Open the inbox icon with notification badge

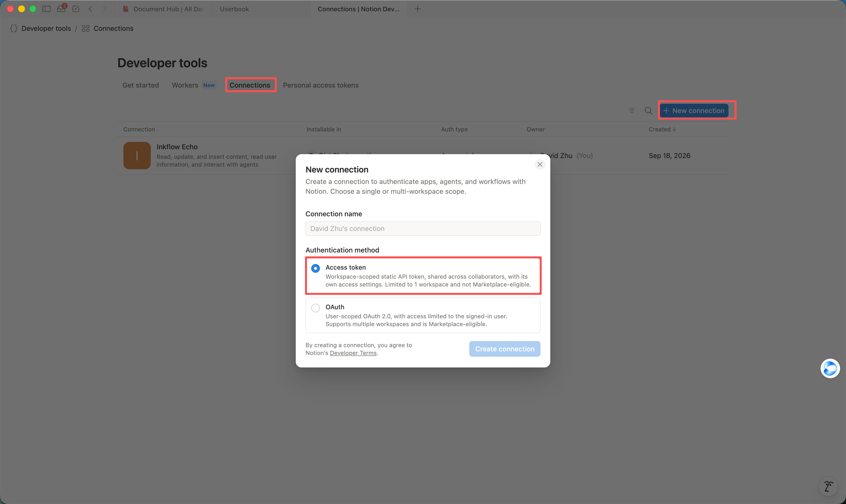(x=61, y=9)
